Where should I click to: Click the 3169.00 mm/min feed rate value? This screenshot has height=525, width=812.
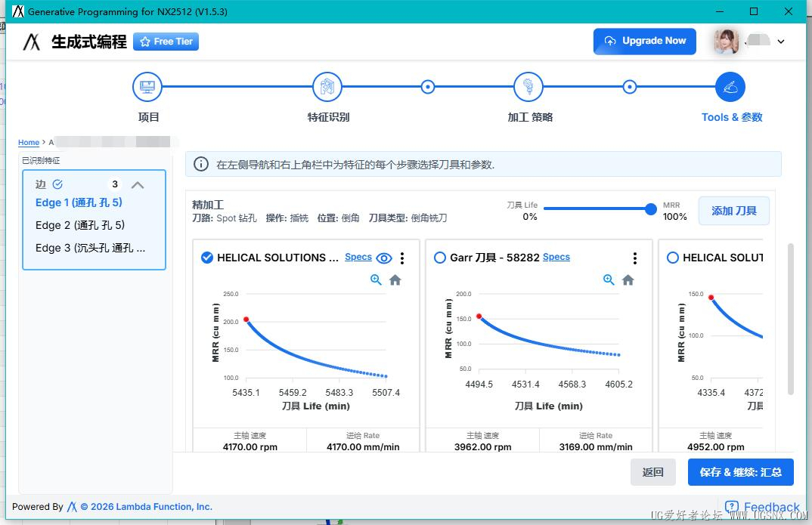pyautogui.click(x=596, y=447)
